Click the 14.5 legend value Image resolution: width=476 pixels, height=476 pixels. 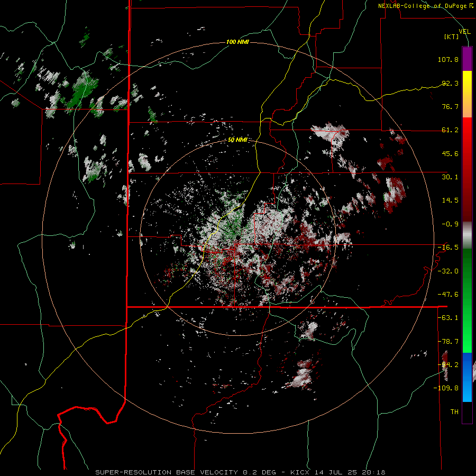click(x=450, y=200)
